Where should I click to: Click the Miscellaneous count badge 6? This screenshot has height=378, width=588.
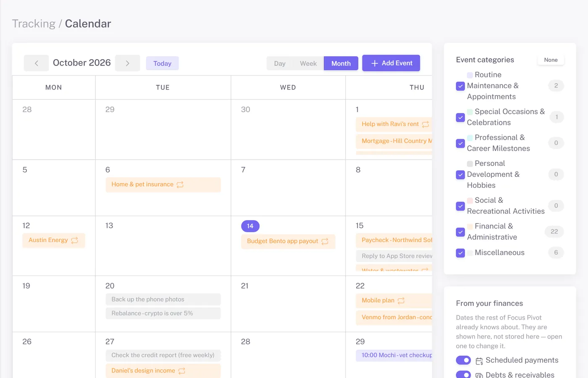(x=556, y=253)
